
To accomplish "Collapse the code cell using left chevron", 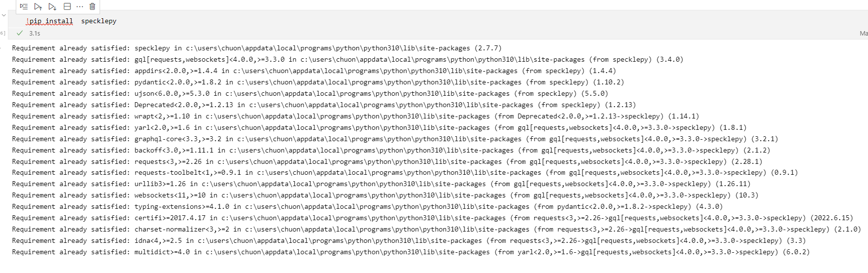I will coord(4,15).
